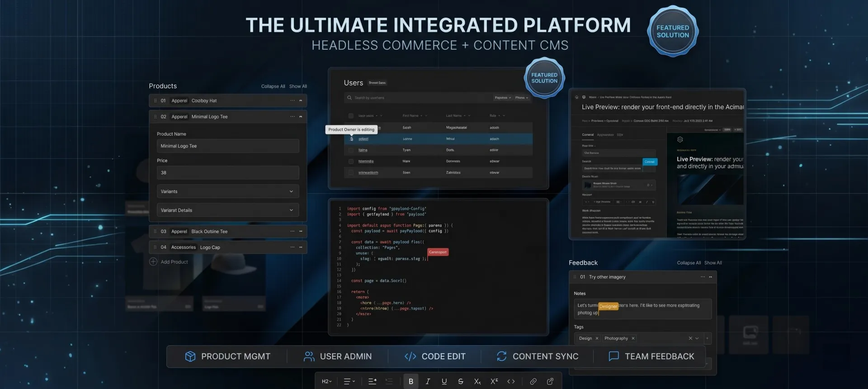The image size is (868, 389).
Task: Check the box for the Iaine user row
Action: (x=351, y=150)
